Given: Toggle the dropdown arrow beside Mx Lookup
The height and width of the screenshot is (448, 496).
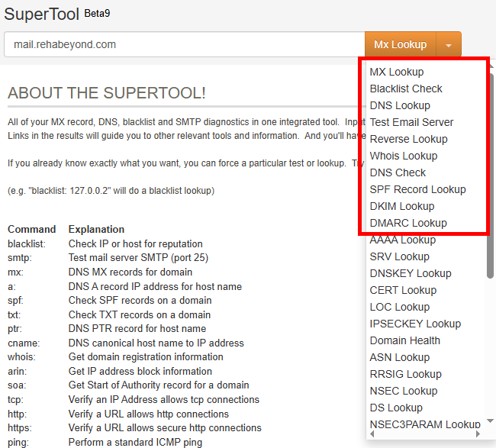Looking at the screenshot, I should click(449, 45).
